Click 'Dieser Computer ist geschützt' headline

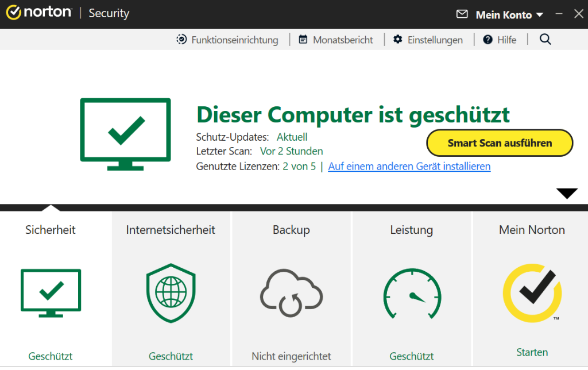pyautogui.click(x=353, y=114)
